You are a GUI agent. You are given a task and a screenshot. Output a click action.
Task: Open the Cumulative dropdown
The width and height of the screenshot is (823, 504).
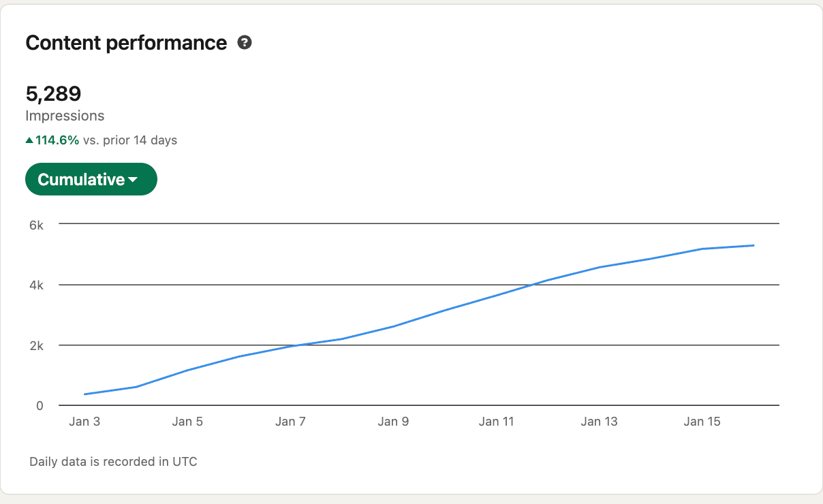pyautogui.click(x=91, y=180)
